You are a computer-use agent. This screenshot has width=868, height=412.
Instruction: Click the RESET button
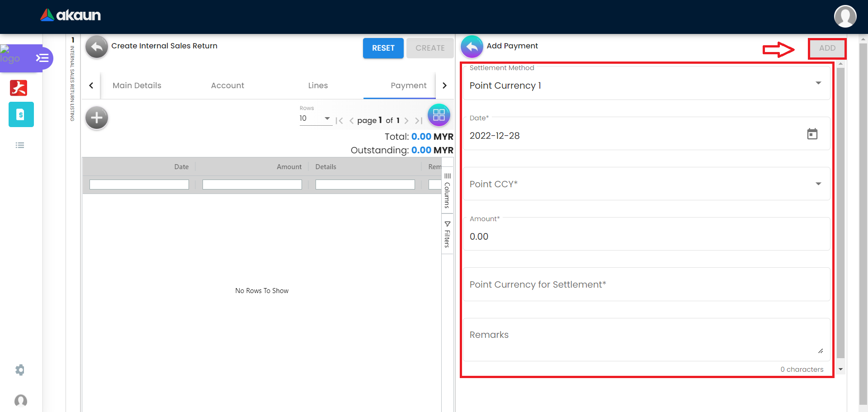(383, 48)
